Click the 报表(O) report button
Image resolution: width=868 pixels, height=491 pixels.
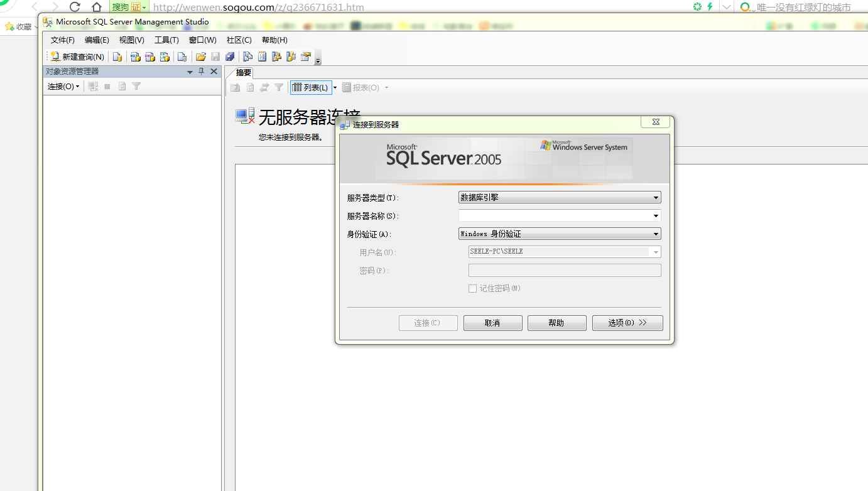361,88
